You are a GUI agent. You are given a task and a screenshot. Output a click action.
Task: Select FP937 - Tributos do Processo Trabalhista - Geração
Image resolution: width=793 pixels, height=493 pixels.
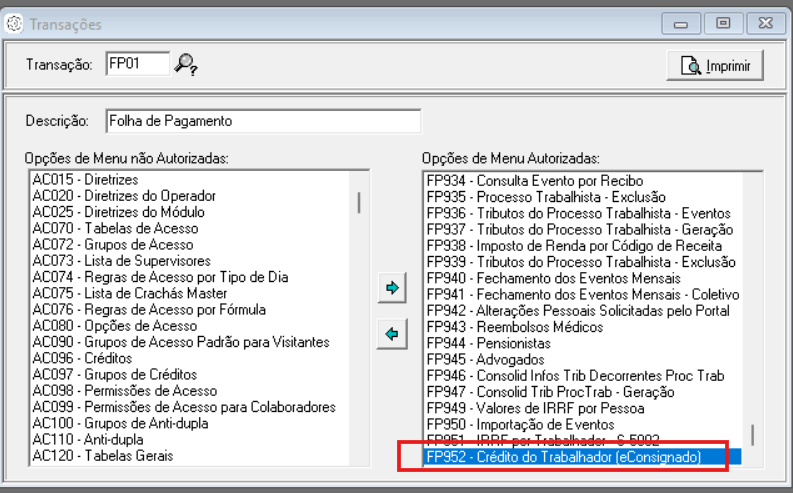pos(580,230)
